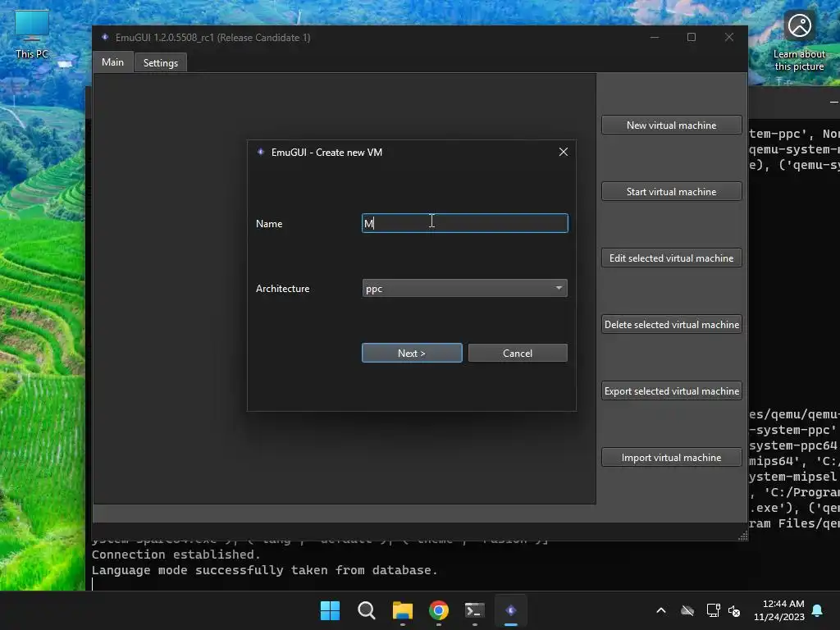Select This PC desktop icon
The image size is (840, 630).
click(32, 34)
